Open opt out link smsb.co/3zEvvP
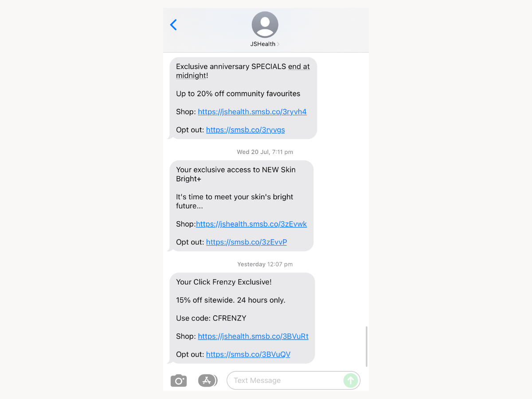532x399 pixels. (246, 242)
